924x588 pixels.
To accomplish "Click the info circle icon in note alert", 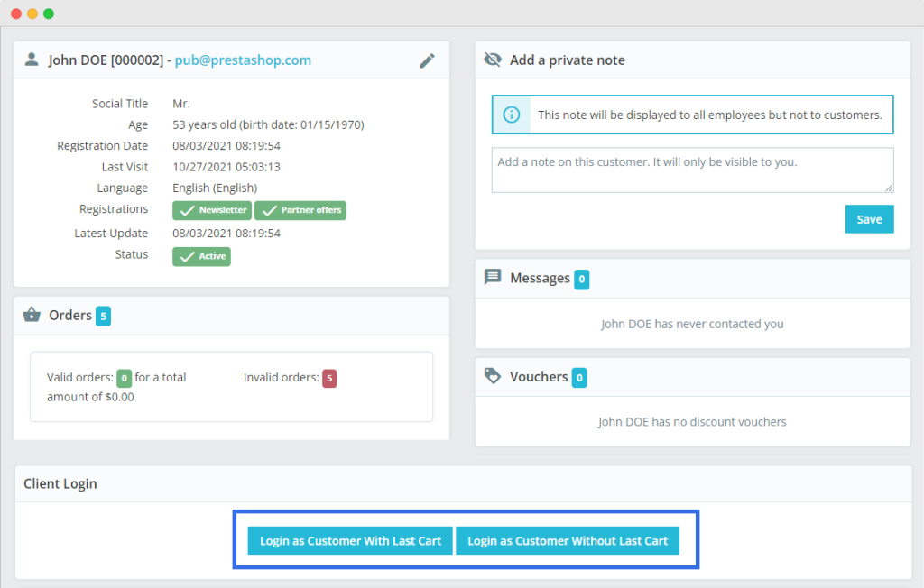I will click(512, 115).
